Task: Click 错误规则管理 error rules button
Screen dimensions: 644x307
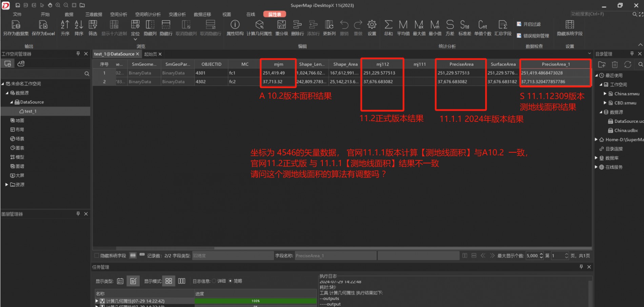Action: pyautogui.click(x=533, y=36)
